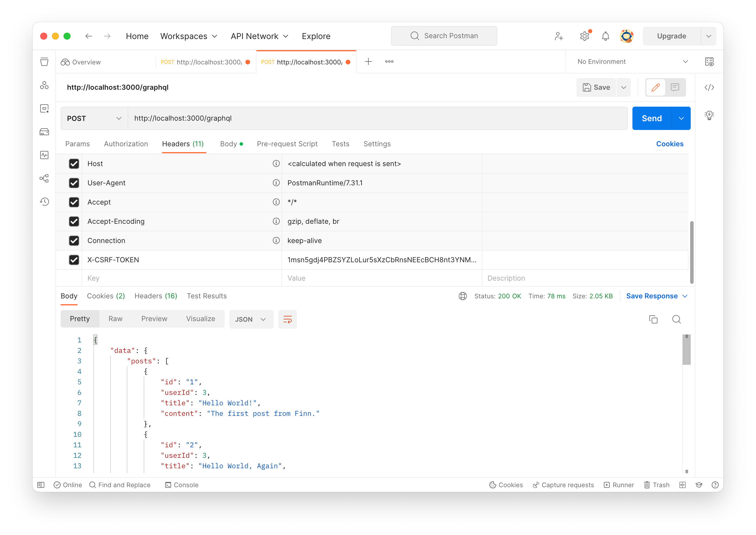Toggle the sidebar panel icon in status bar
The height and width of the screenshot is (535, 756).
tap(41, 485)
